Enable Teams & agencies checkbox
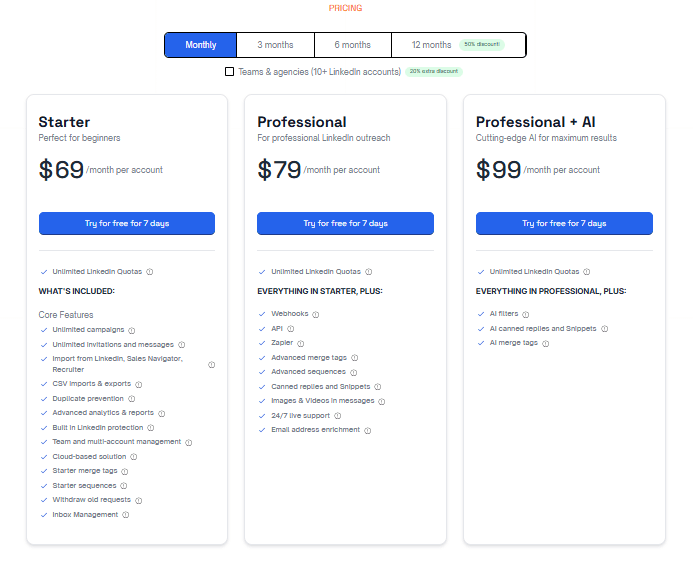693x563 pixels. 230,72
